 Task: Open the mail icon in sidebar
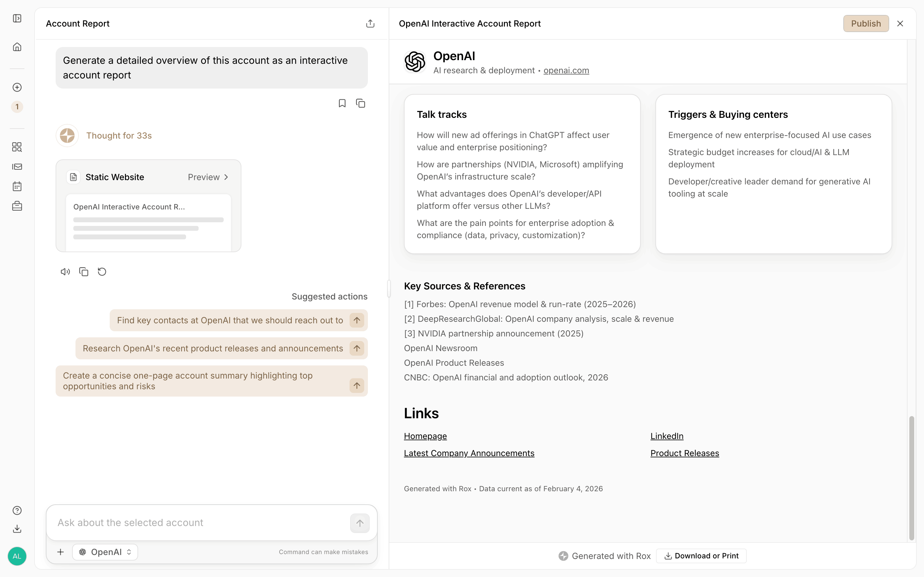click(x=17, y=167)
